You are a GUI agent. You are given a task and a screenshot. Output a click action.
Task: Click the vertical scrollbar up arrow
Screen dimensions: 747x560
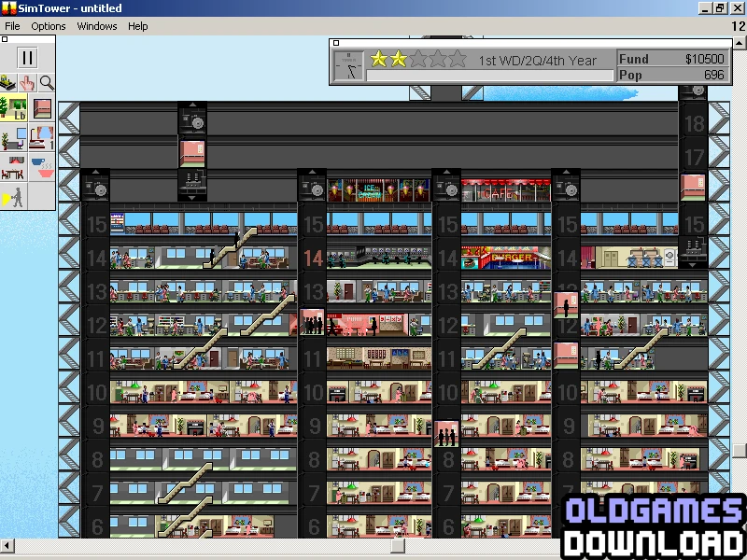click(x=740, y=43)
